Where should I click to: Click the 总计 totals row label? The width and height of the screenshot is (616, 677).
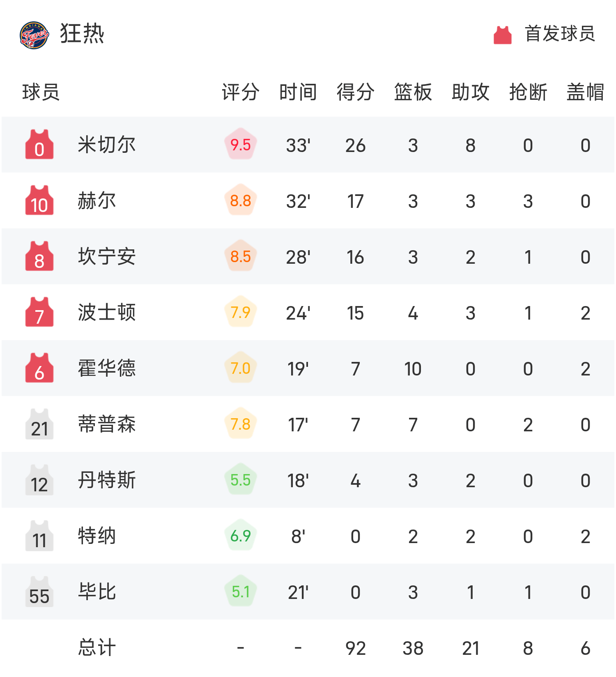(x=97, y=647)
